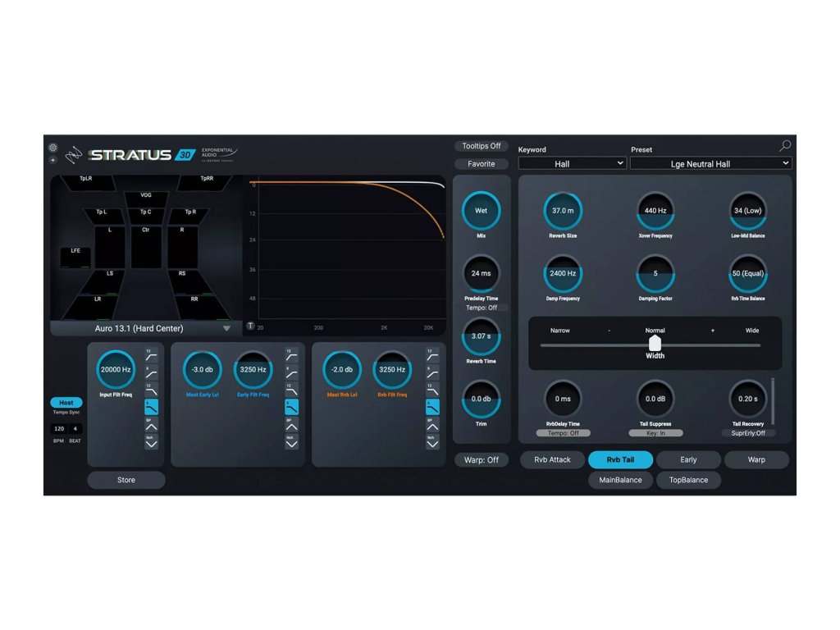
Task: Switch to the Early tab
Action: (x=688, y=459)
